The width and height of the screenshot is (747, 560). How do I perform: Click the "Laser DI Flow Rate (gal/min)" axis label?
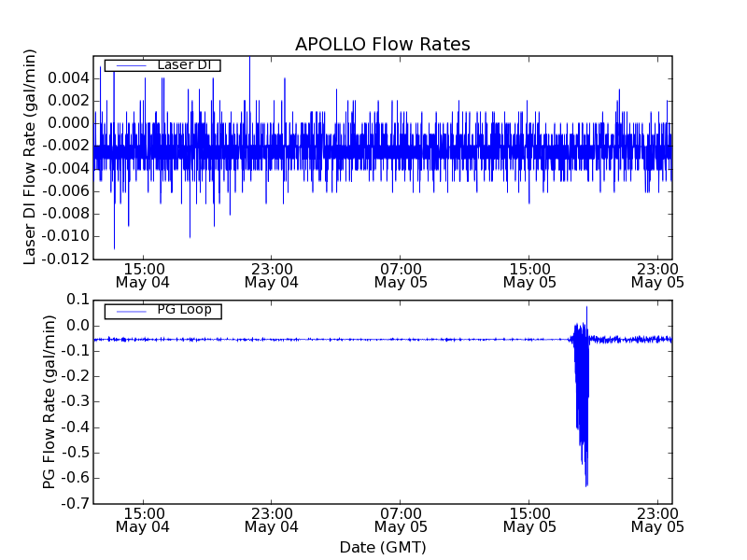tap(30, 157)
